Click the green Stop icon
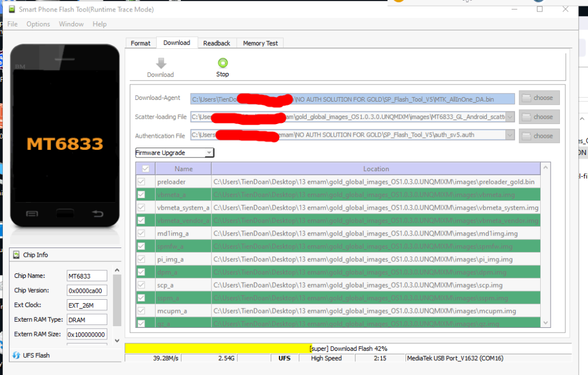The image size is (588, 375). 222,64
